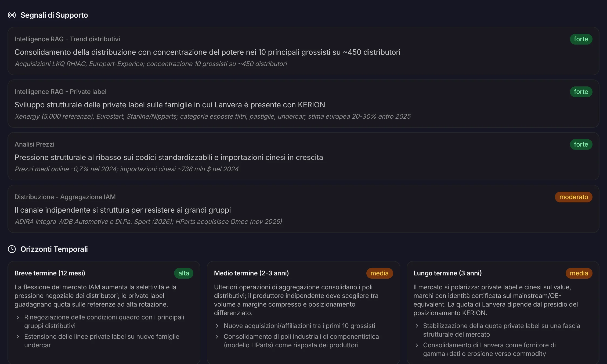Click title 'Pressione strutturale al ribasso'
Viewport: 607px width, 364px height.
(169, 157)
